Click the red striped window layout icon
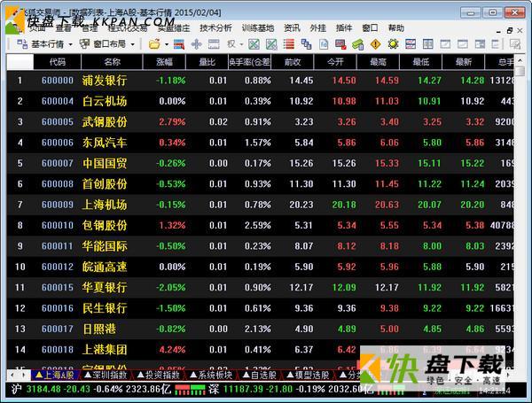This screenshot has height=403, width=532. click(x=411, y=44)
